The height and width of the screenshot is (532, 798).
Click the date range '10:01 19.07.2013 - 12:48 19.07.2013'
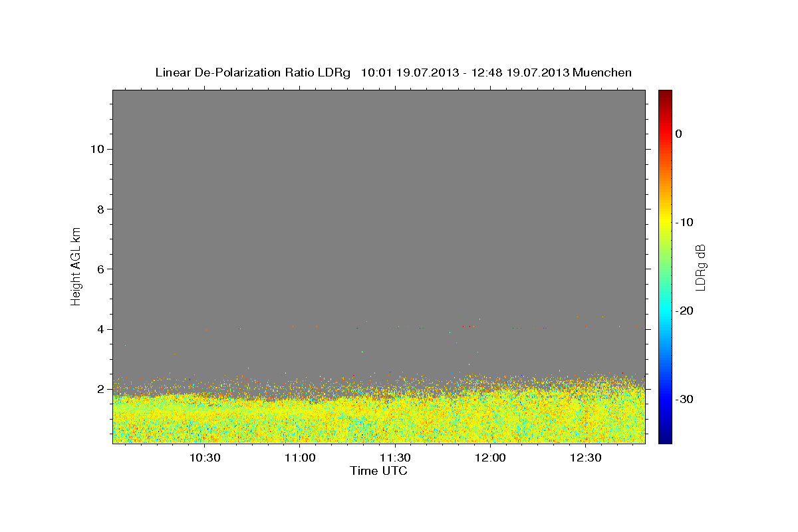click(465, 72)
